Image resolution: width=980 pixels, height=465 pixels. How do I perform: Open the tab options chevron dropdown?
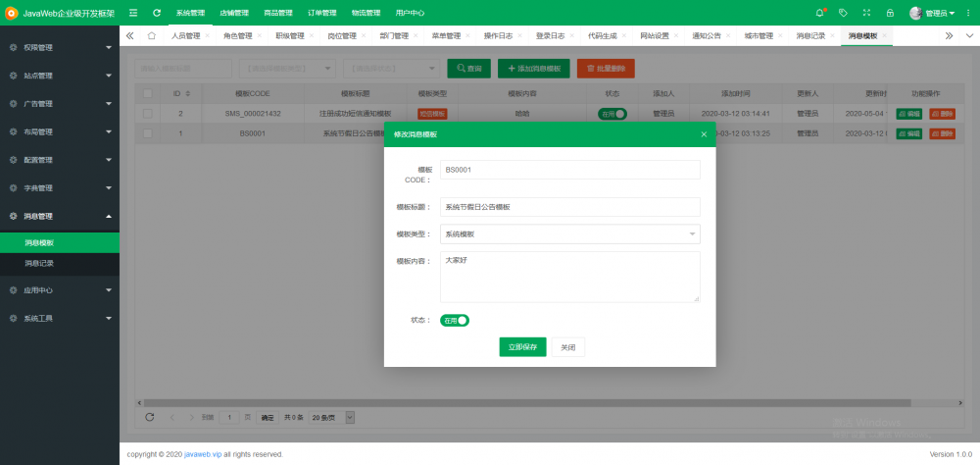(969, 35)
